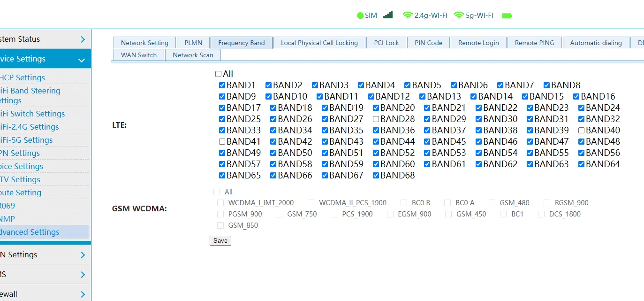
Task: Open the Network Setting tab
Action: (144, 43)
